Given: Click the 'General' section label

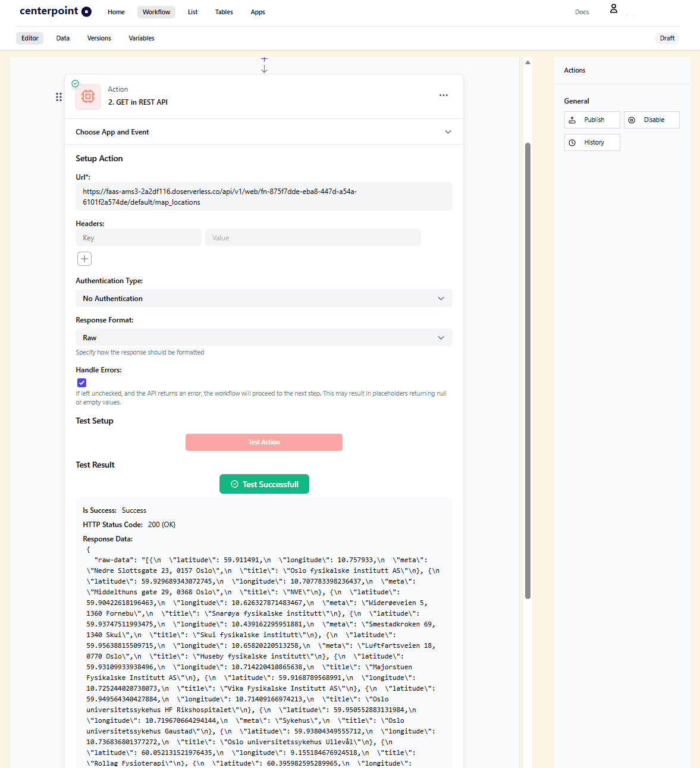Looking at the screenshot, I should point(577,101).
